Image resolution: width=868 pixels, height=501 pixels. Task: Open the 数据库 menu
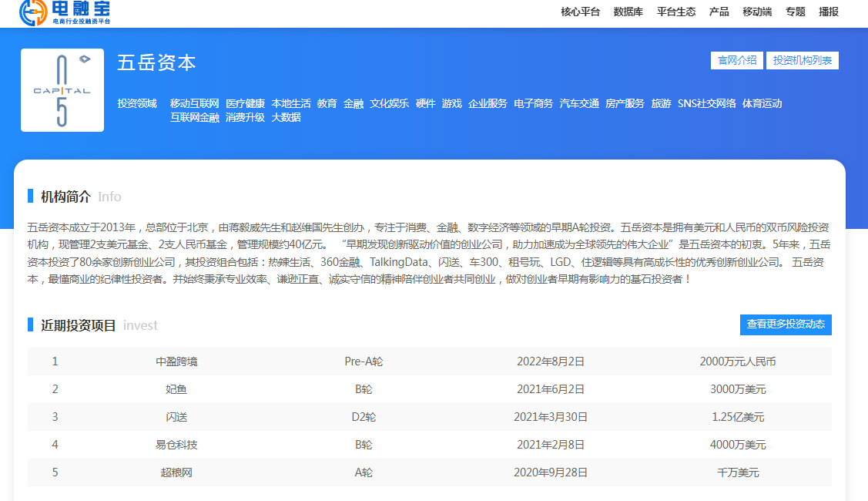pos(628,12)
